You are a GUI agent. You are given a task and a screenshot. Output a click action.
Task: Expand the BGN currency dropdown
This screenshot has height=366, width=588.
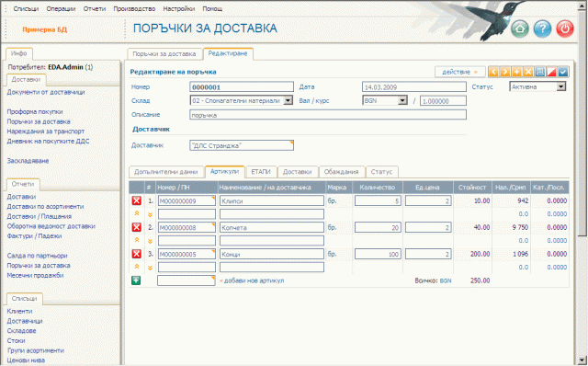(x=402, y=100)
